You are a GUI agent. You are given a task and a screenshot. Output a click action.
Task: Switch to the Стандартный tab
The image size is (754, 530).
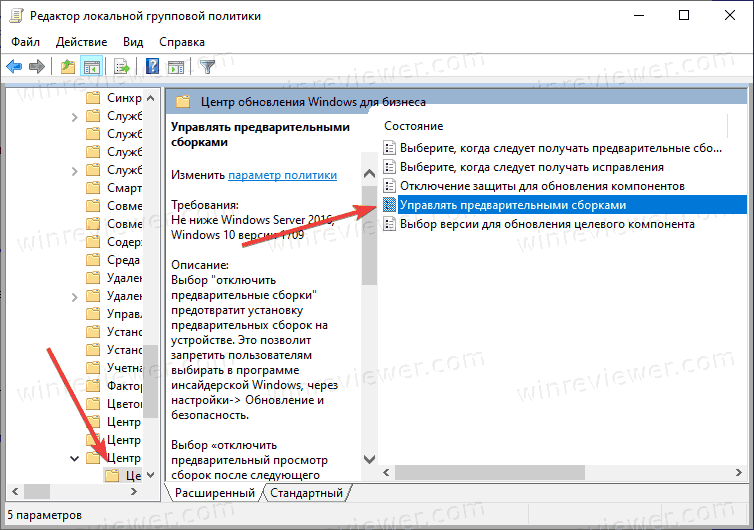pyautogui.click(x=306, y=493)
